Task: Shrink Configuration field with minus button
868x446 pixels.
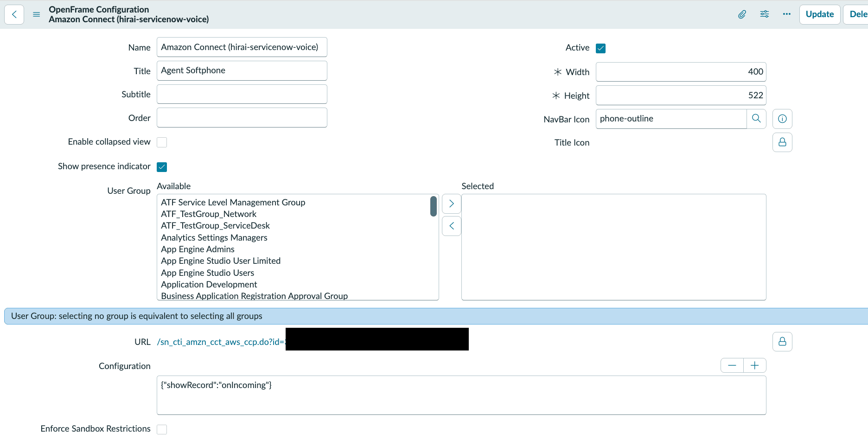Action: pos(732,365)
